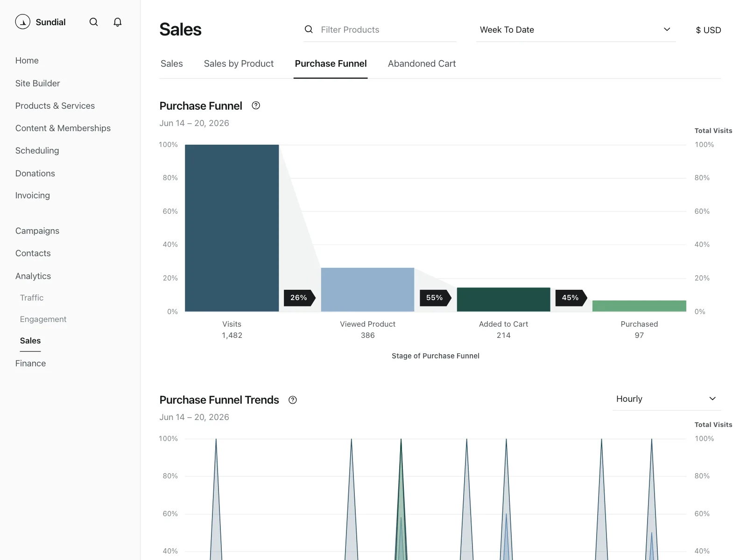Click the 55% conversion badge
Viewport: 747px width, 560px height.
click(435, 298)
